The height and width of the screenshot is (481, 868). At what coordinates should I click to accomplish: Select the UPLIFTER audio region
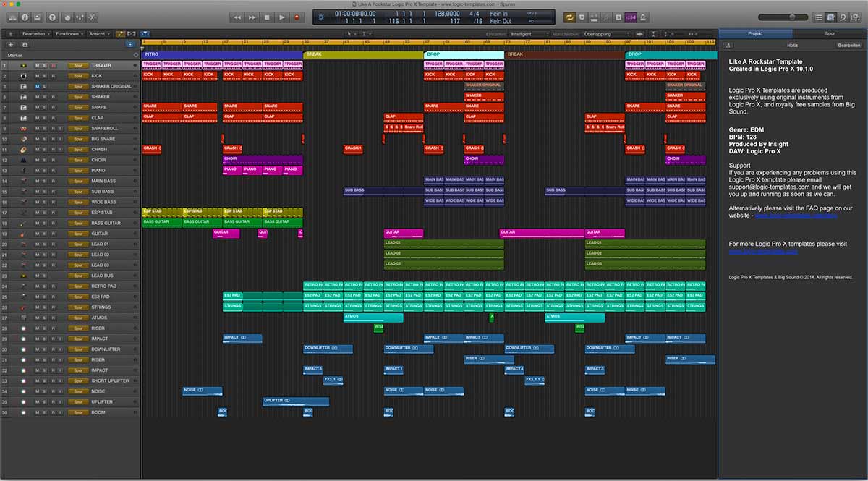[296, 401]
